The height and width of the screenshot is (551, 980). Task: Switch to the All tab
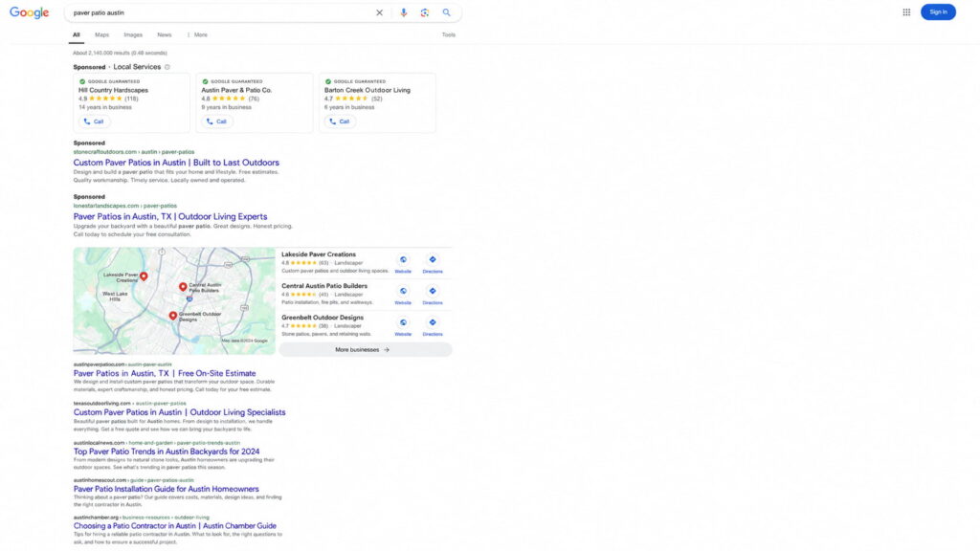[x=77, y=35]
